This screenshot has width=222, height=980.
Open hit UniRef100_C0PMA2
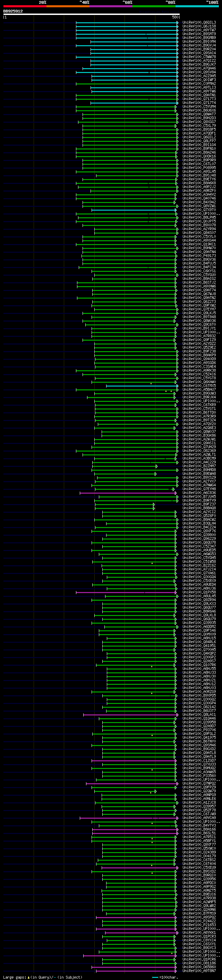(x=199, y=84)
